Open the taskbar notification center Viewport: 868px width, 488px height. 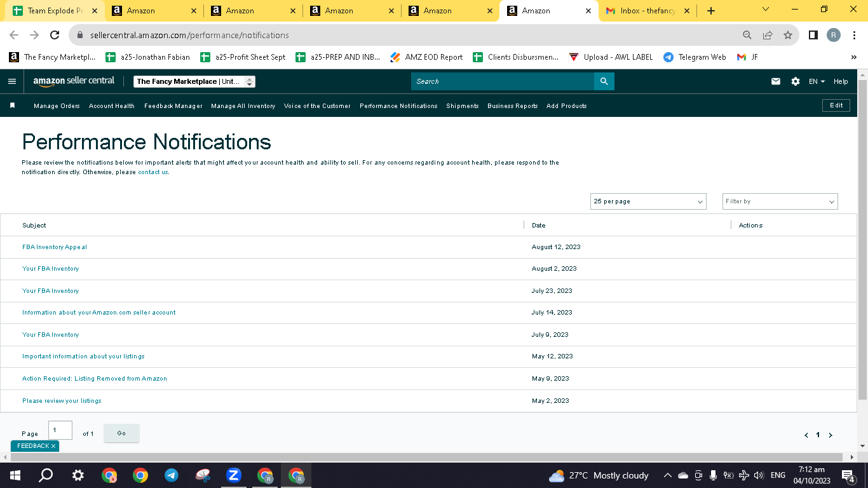[848, 475]
